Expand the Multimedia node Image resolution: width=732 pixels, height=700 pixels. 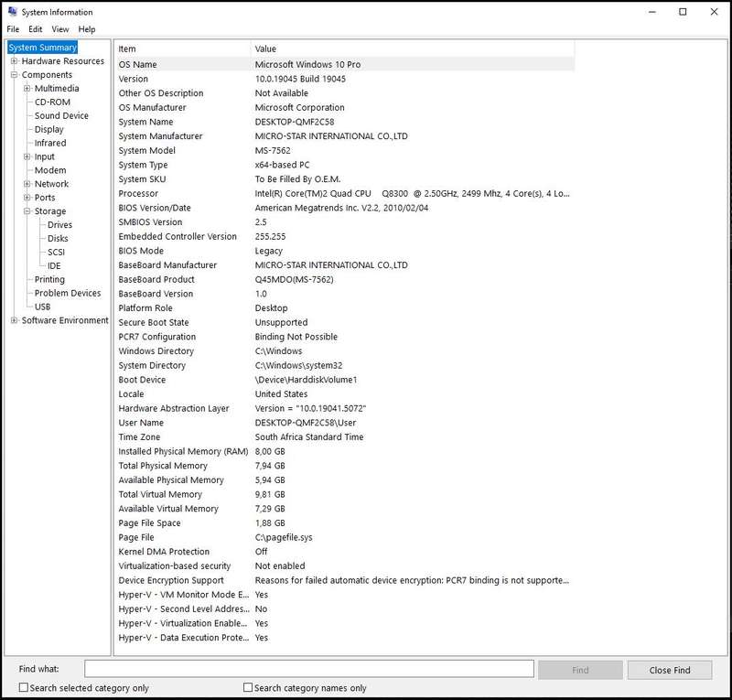(27, 88)
